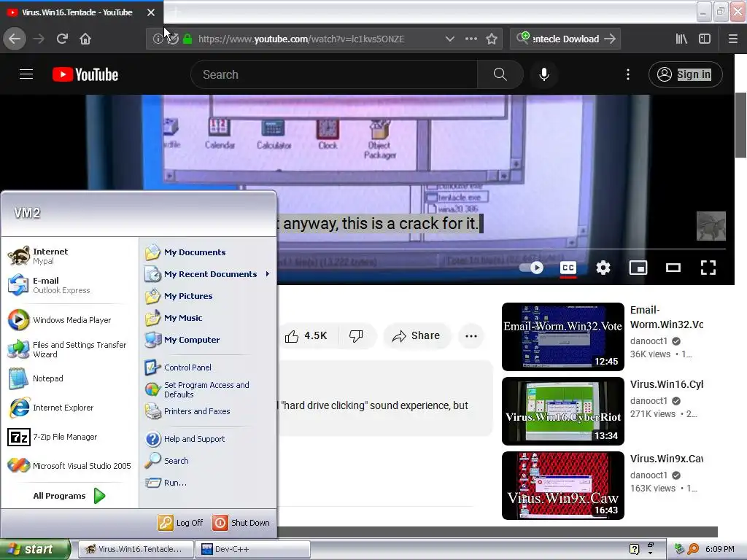Bookmark this page with the star icon
The height and width of the screenshot is (560, 747).
[492, 39]
